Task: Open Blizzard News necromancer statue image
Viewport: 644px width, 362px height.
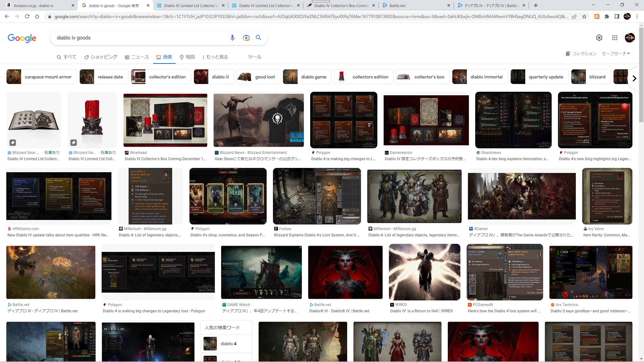Action: coord(259,120)
